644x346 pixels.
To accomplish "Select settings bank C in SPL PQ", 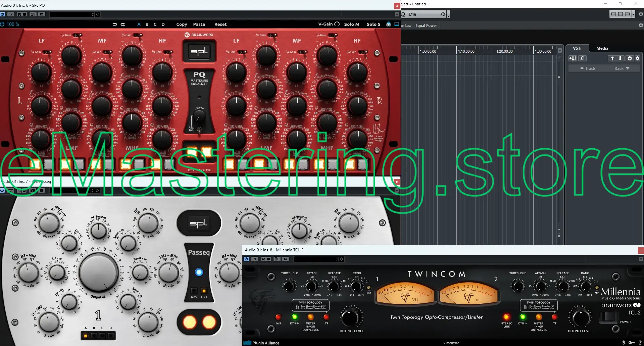I will [x=155, y=24].
